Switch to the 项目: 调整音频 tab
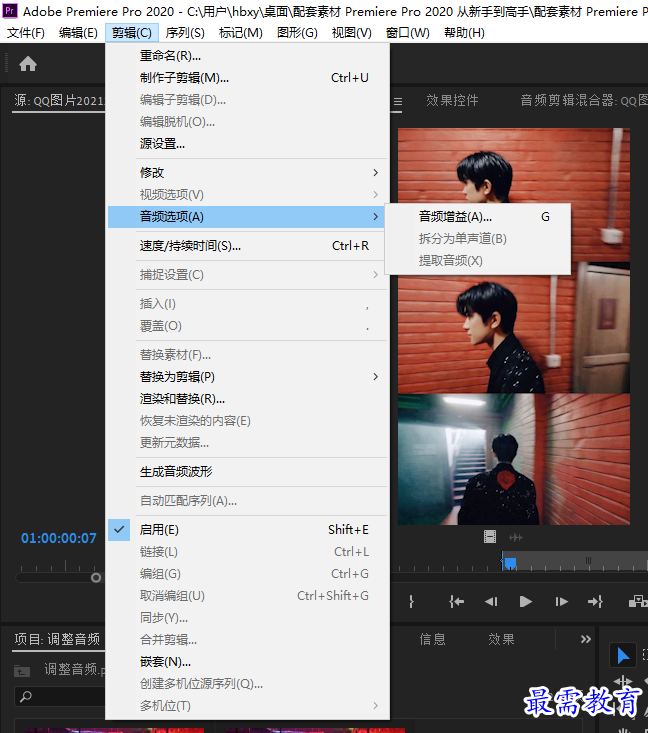 click(x=57, y=639)
